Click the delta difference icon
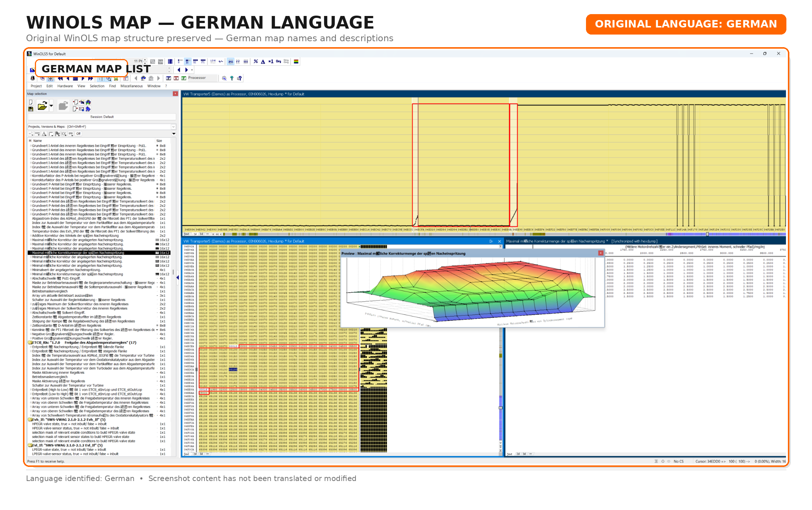812x510 pixels. coord(263,61)
